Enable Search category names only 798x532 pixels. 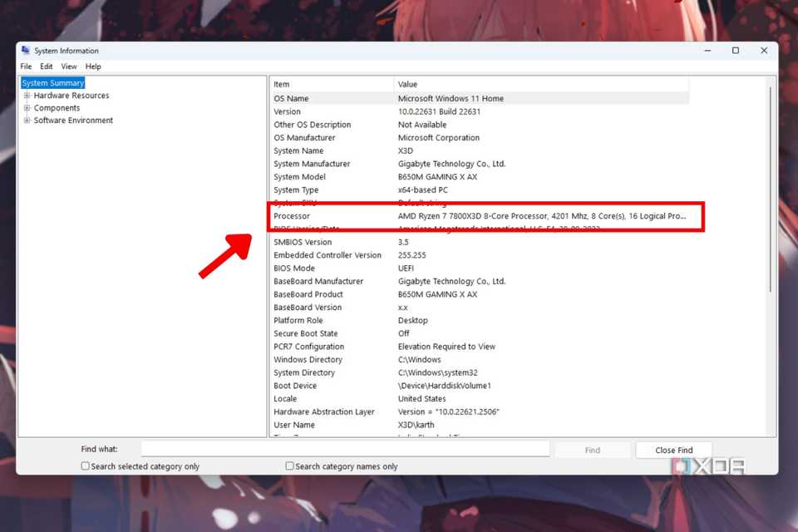(x=288, y=465)
